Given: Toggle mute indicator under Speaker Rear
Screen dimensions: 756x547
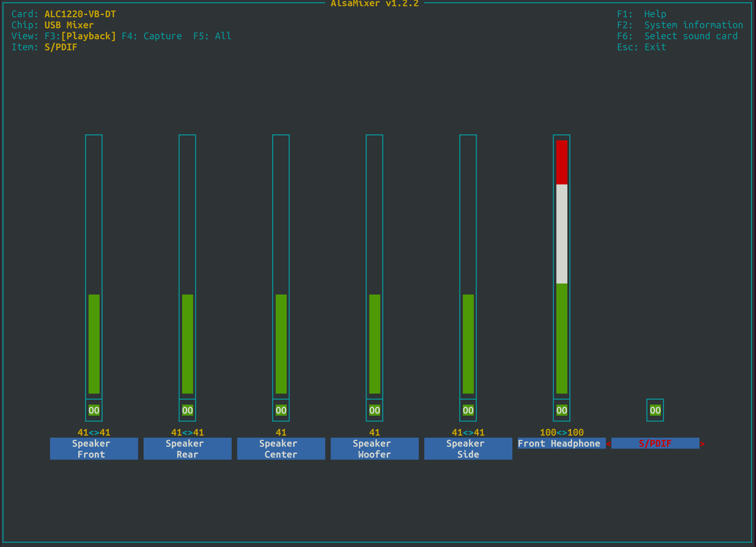Looking at the screenshot, I should pos(187,410).
